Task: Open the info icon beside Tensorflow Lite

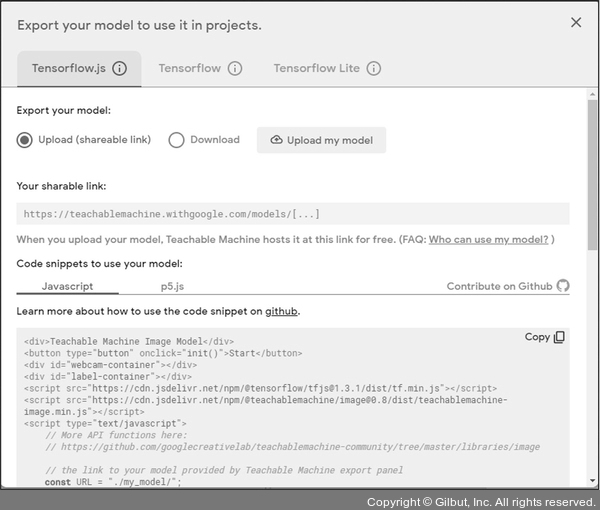Action: (373, 69)
